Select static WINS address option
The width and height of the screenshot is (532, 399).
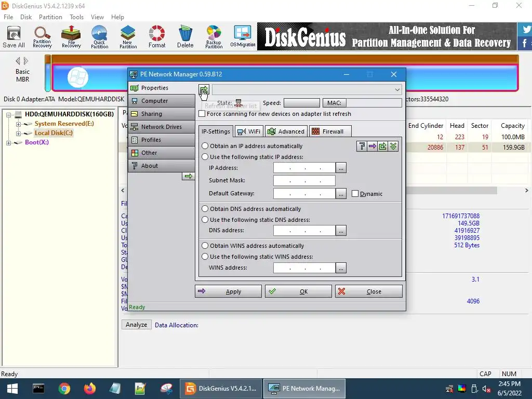tap(205, 257)
